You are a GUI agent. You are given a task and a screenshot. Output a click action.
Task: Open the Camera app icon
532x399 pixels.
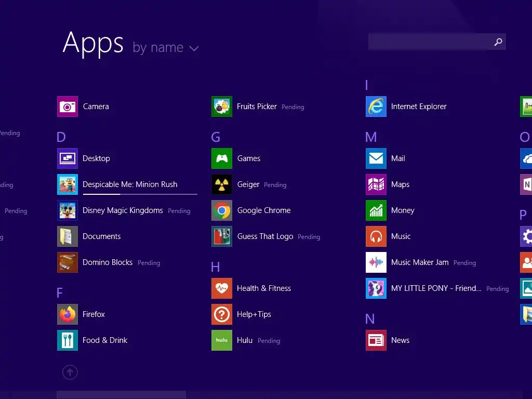pyautogui.click(x=67, y=107)
